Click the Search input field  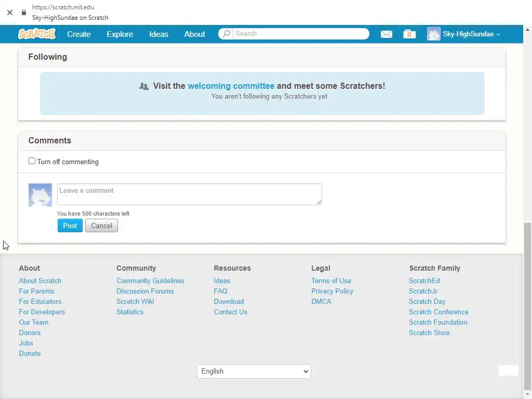tap(300, 34)
